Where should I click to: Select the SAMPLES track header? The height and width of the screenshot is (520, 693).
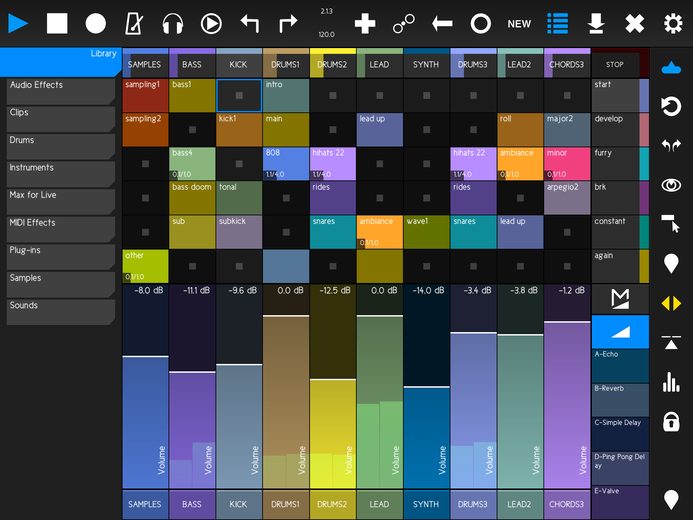point(145,65)
